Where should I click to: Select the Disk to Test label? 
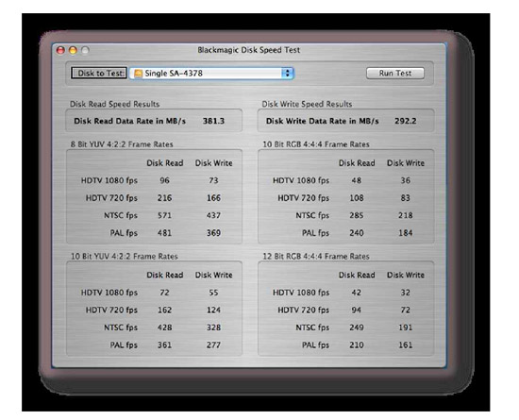(x=99, y=73)
